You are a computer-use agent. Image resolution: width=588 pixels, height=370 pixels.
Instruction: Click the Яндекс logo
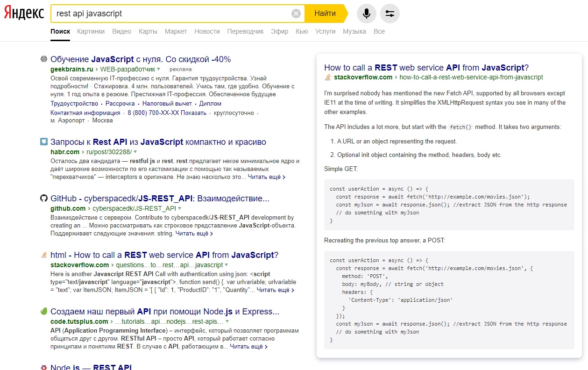pyautogui.click(x=23, y=13)
